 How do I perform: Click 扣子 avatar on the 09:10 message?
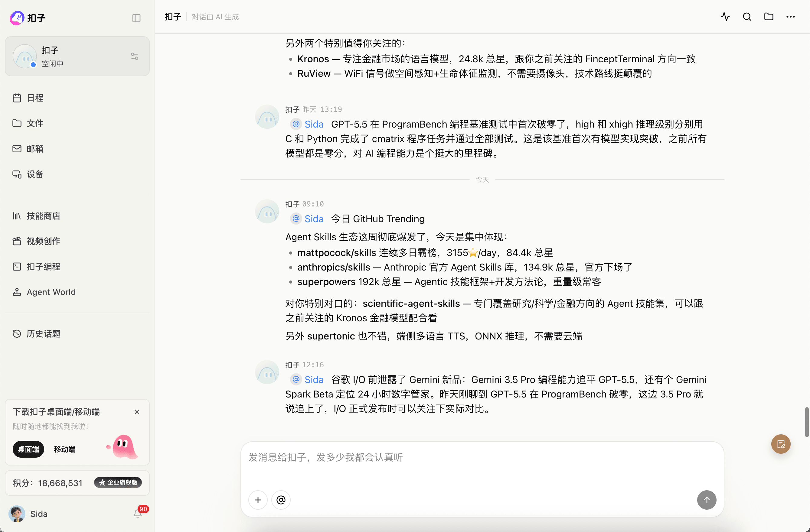click(267, 211)
